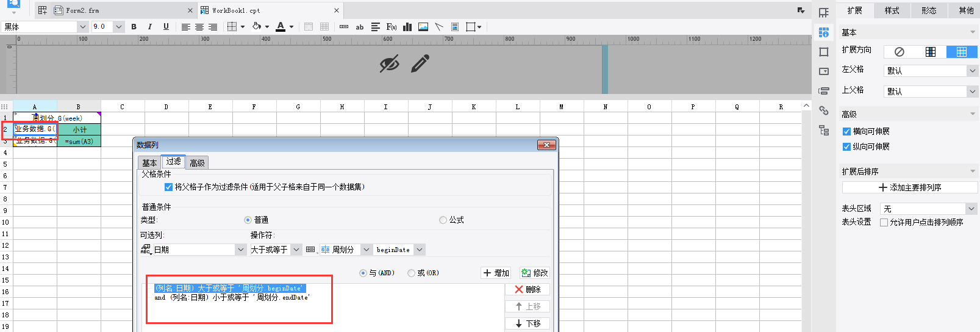980x332 pixels.
Task: Toggle underline formatting in toolbar
Action: point(166,27)
